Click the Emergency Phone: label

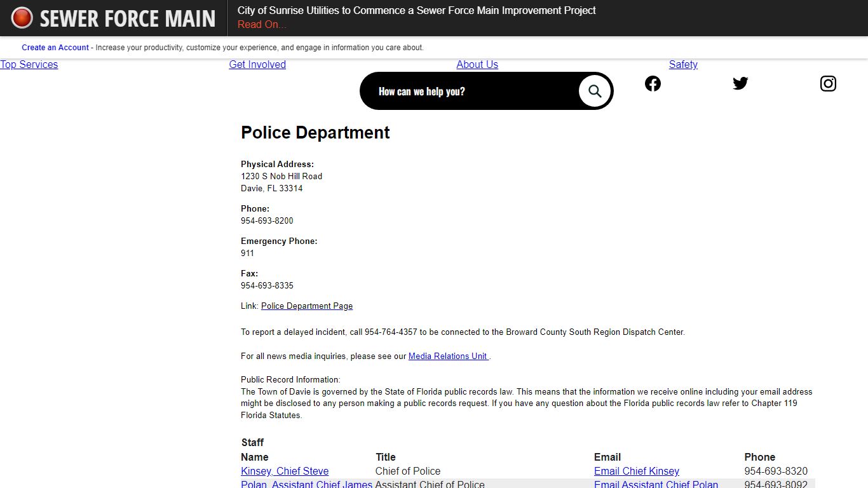point(279,241)
